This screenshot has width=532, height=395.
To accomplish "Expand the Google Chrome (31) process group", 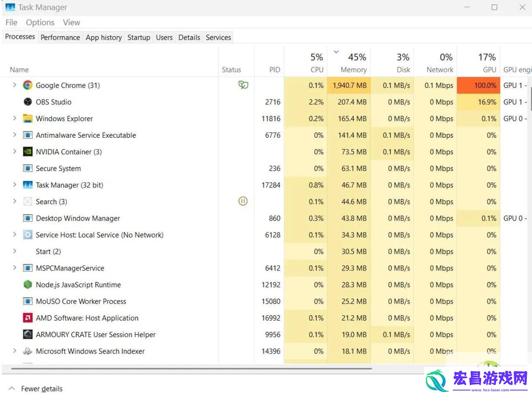I will [14, 85].
